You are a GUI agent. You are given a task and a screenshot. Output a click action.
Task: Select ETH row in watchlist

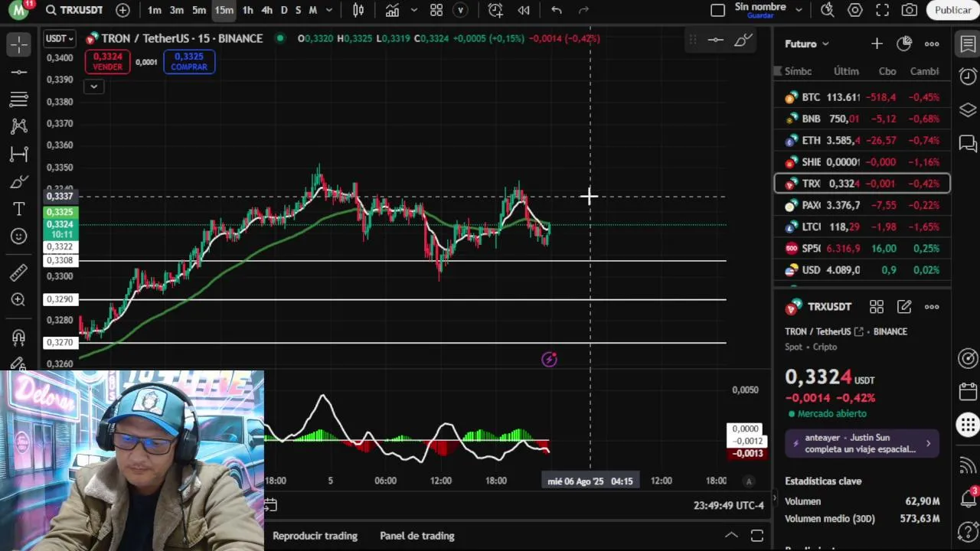862,140
